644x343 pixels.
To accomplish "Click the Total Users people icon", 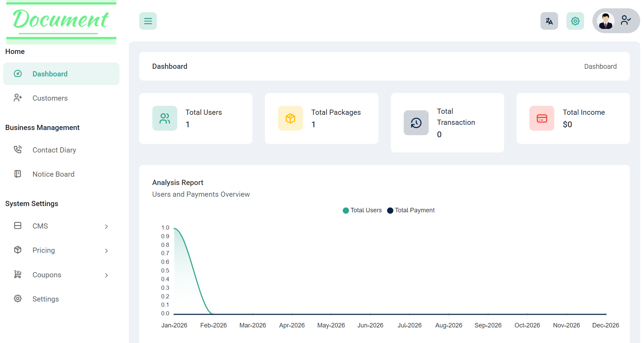I will (x=165, y=118).
